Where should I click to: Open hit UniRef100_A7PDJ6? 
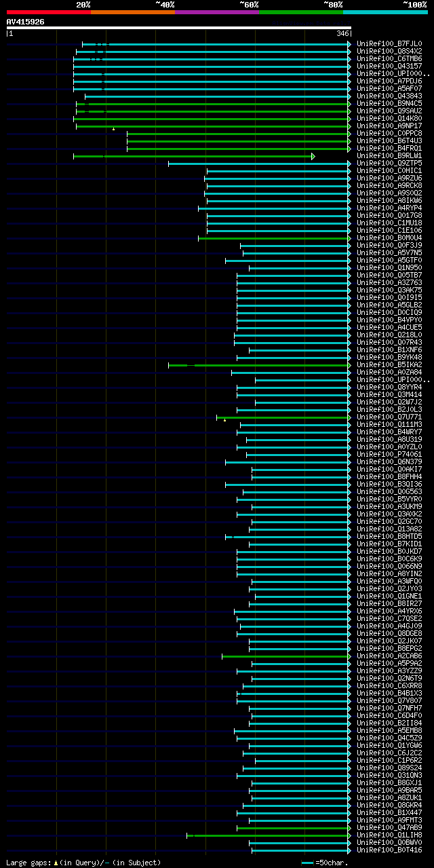[x=389, y=81]
